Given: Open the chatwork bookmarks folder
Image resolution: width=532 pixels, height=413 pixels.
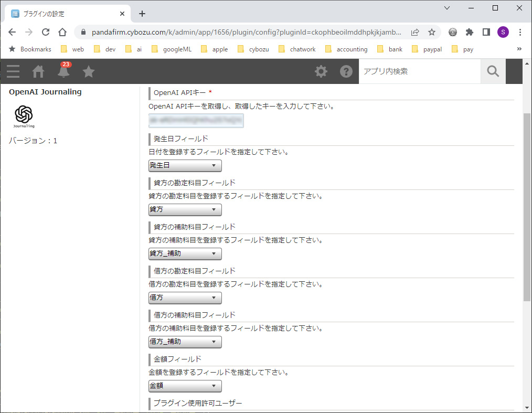Looking at the screenshot, I should 297,49.
